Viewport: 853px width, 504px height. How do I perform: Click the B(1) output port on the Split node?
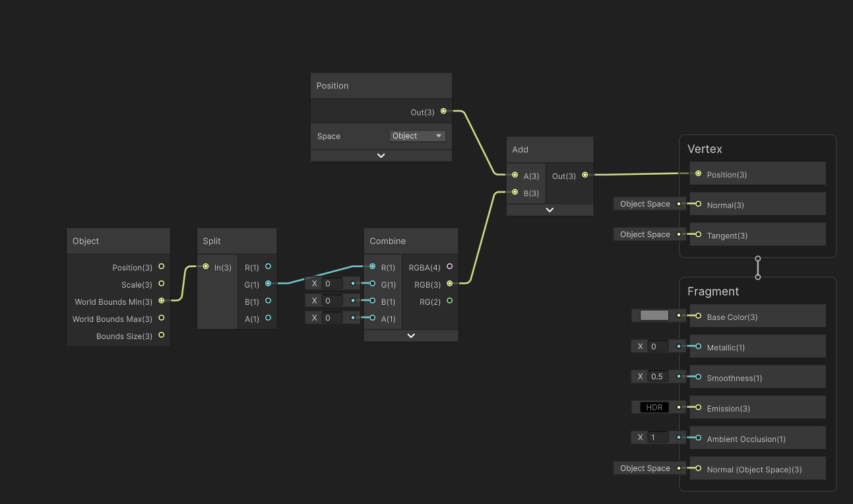pos(268,301)
